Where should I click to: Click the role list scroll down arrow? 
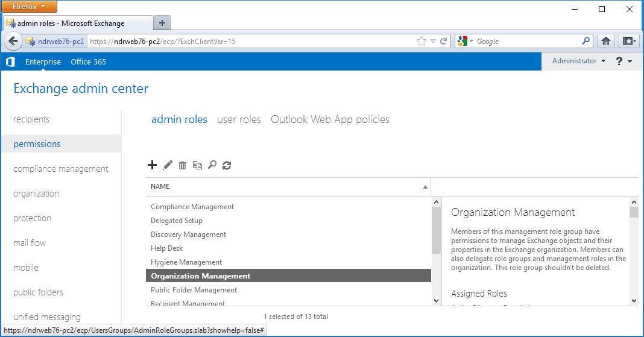436,301
